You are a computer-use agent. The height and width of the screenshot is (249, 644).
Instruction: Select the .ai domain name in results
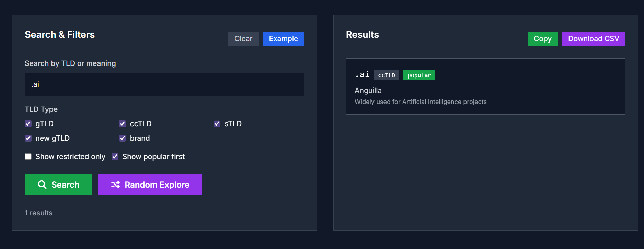tap(362, 75)
